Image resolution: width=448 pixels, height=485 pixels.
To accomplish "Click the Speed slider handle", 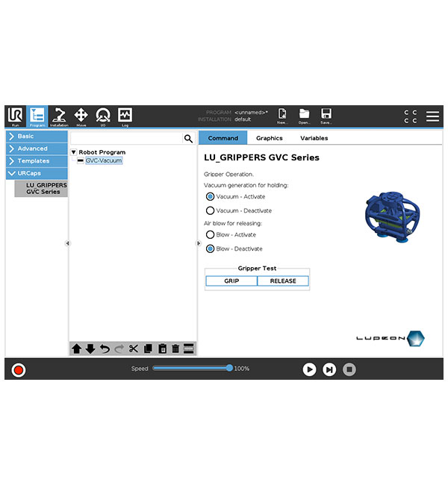I will 230,368.
